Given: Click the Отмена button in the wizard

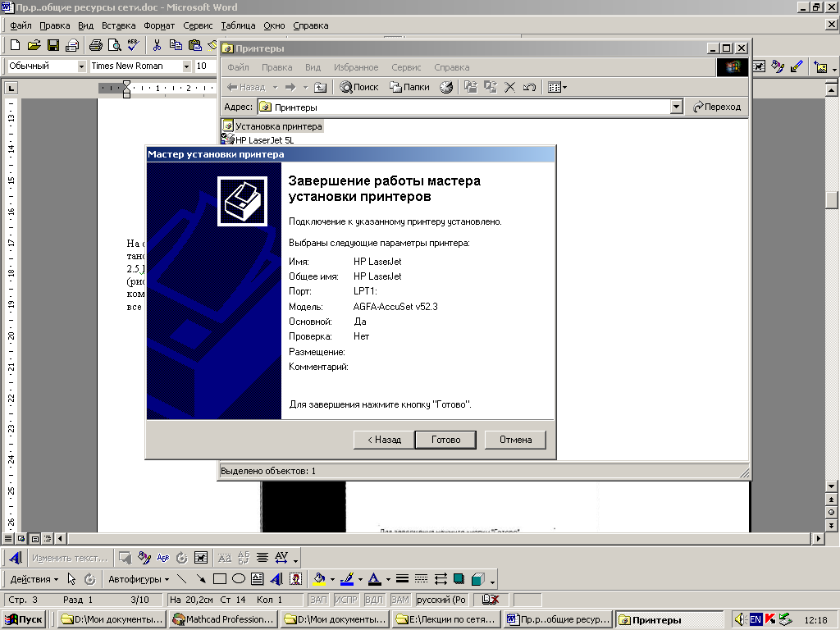Looking at the screenshot, I should [x=515, y=440].
